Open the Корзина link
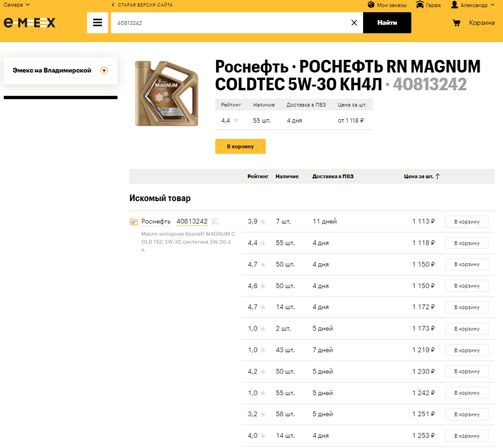Screen dimensions: 503x448 [x=481, y=23]
